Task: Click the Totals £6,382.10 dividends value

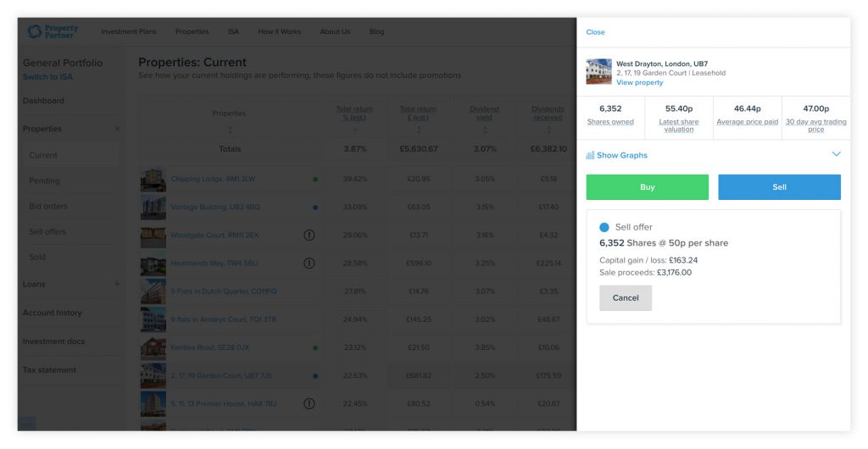Action: pyautogui.click(x=548, y=149)
